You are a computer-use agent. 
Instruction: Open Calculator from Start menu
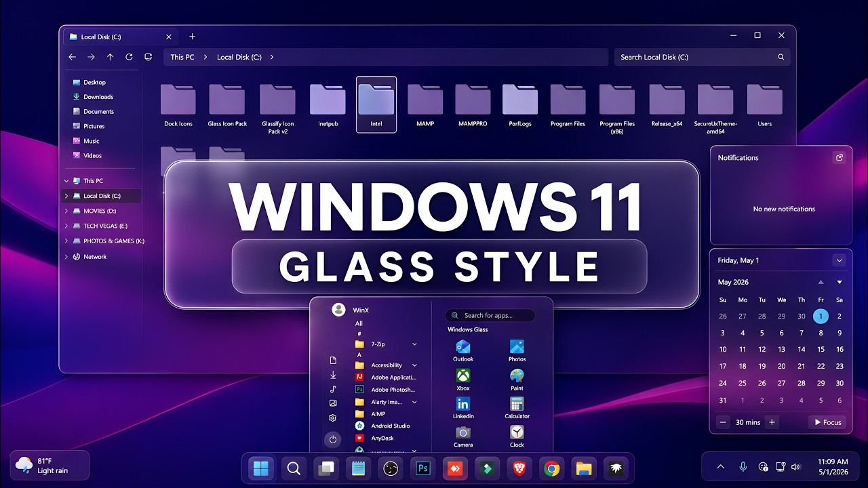tap(517, 407)
